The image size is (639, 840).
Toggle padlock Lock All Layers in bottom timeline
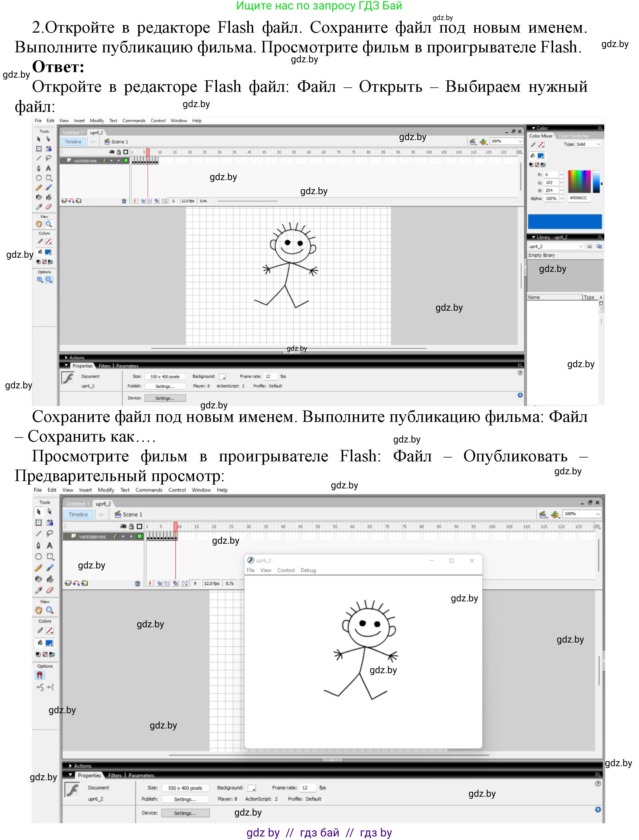[x=131, y=527]
